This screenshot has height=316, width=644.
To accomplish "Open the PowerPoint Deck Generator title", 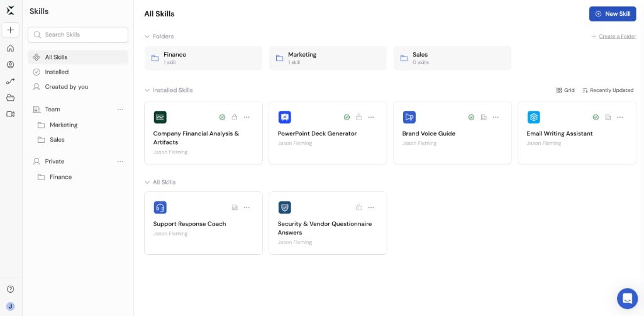I will (317, 133).
